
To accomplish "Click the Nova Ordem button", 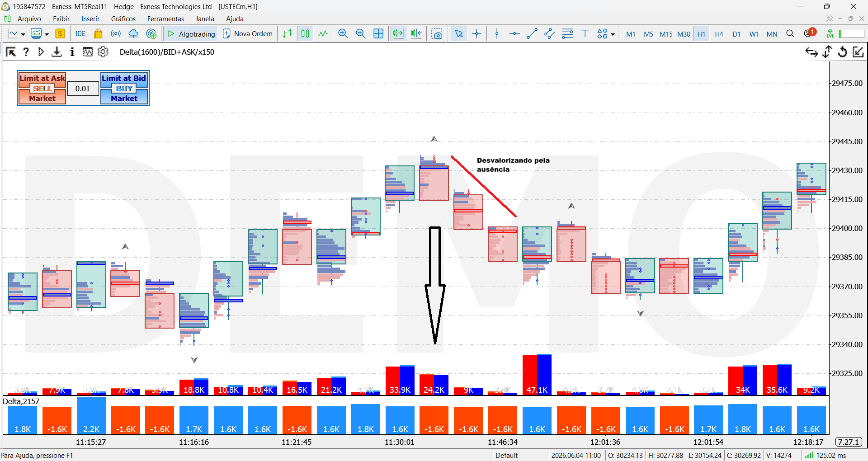I will 248,34.
